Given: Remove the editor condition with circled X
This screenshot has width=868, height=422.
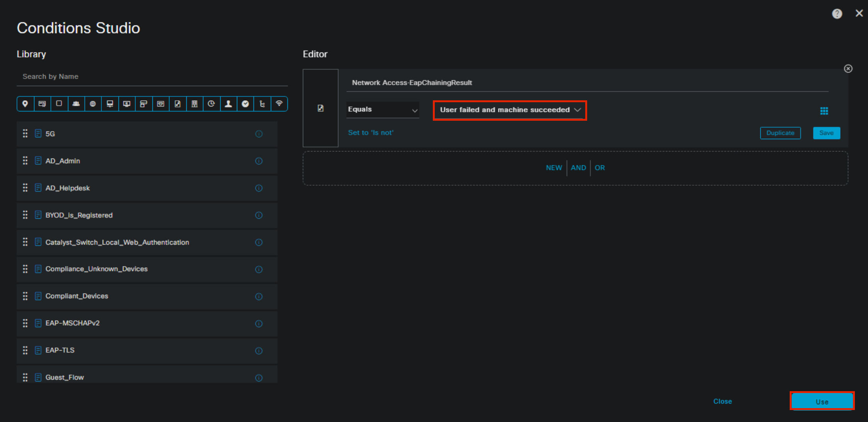Looking at the screenshot, I should coord(848,69).
